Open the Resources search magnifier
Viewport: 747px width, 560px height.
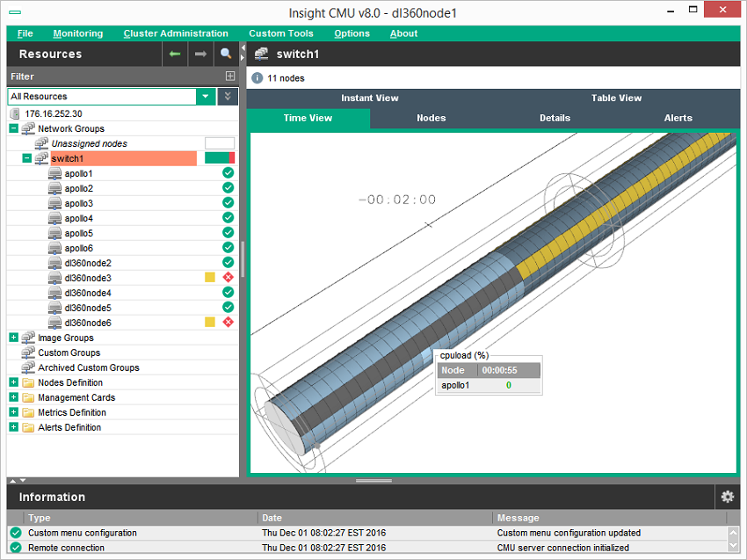(226, 54)
